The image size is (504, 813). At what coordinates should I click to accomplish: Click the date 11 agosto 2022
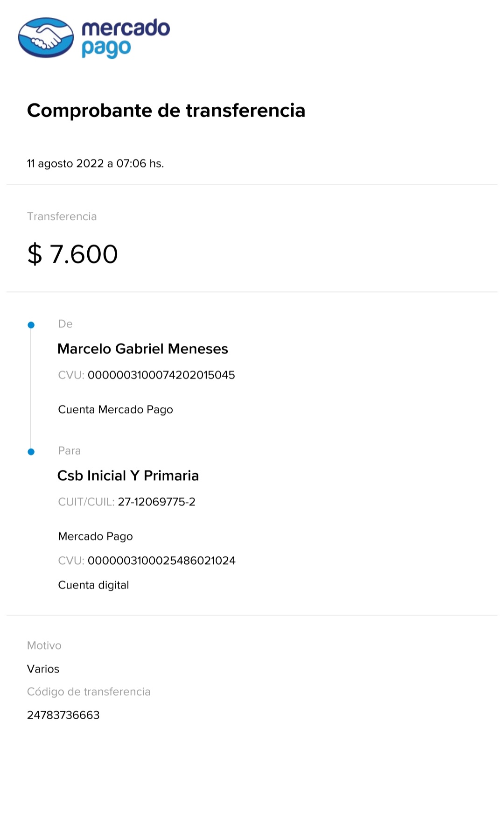coord(65,163)
